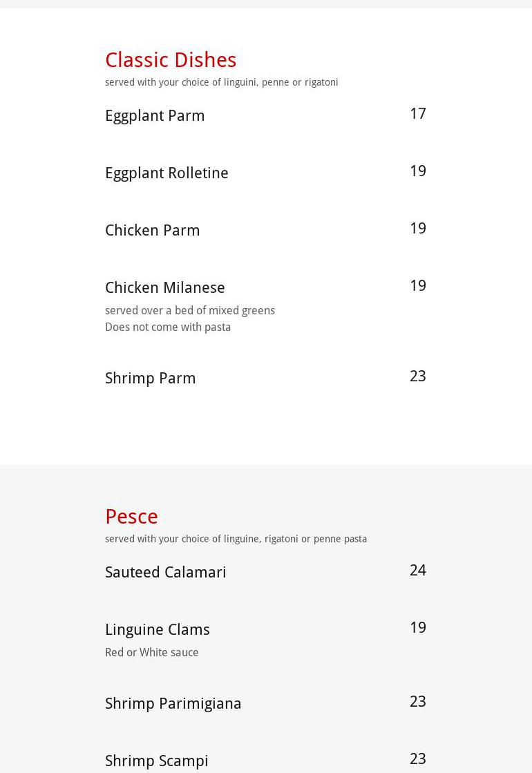The height and width of the screenshot is (773, 532).
Task: Select the Linguine Clams dish
Action: 157,629
